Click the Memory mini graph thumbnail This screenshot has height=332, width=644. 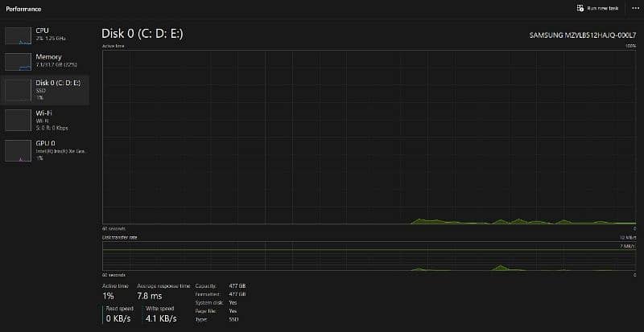(x=18, y=62)
